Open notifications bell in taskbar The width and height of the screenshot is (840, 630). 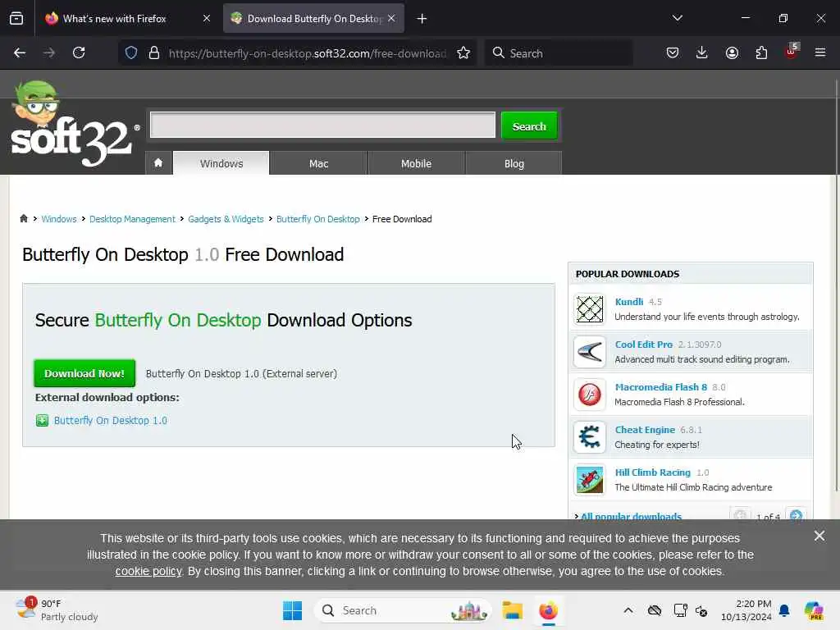(x=784, y=610)
